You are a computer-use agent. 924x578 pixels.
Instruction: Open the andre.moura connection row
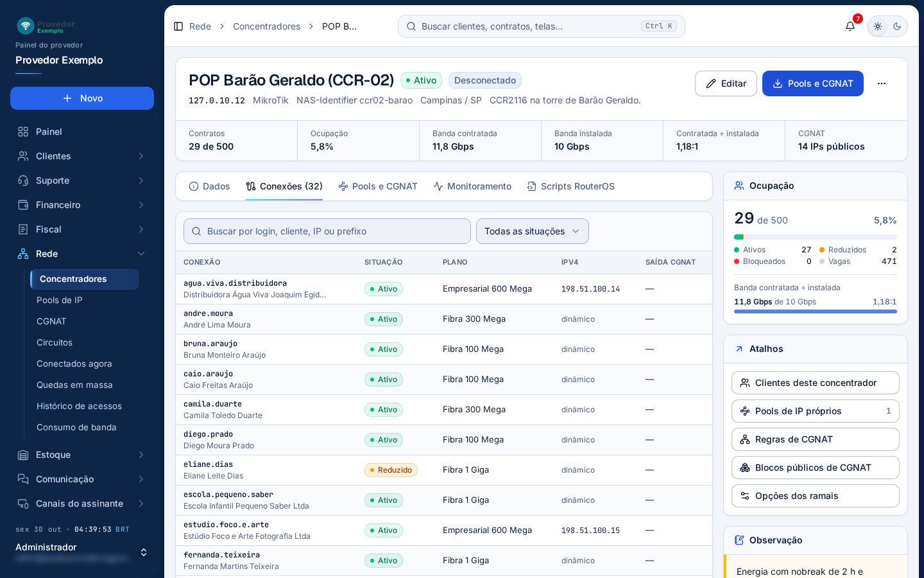444,319
